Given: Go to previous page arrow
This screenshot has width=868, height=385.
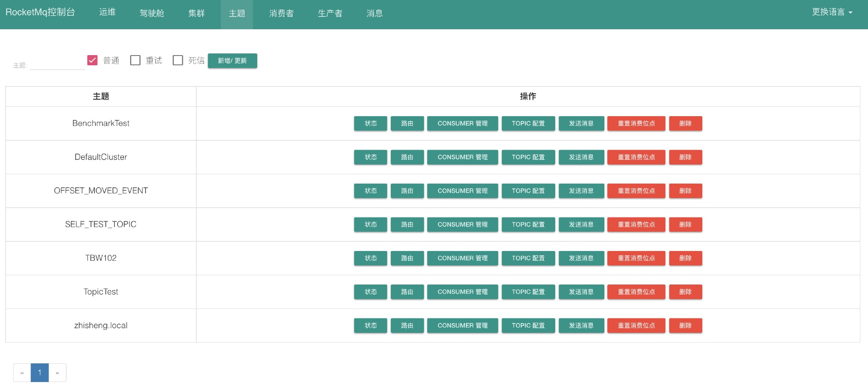Looking at the screenshot, I should point(22,373).
